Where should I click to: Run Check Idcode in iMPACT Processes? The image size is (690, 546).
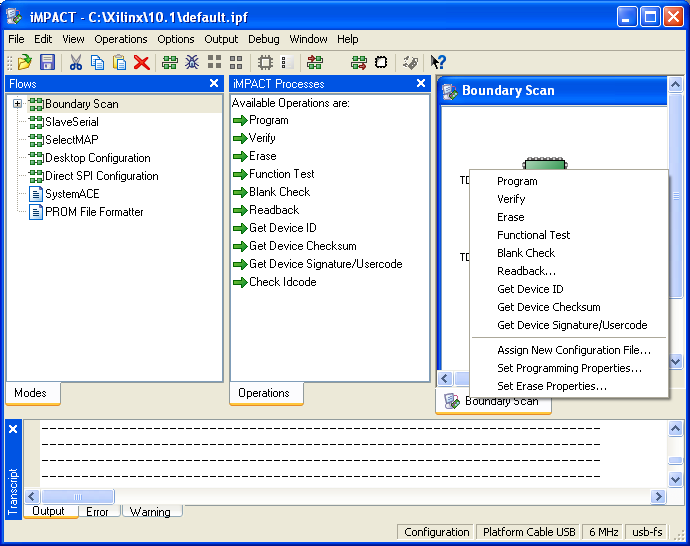282,282
